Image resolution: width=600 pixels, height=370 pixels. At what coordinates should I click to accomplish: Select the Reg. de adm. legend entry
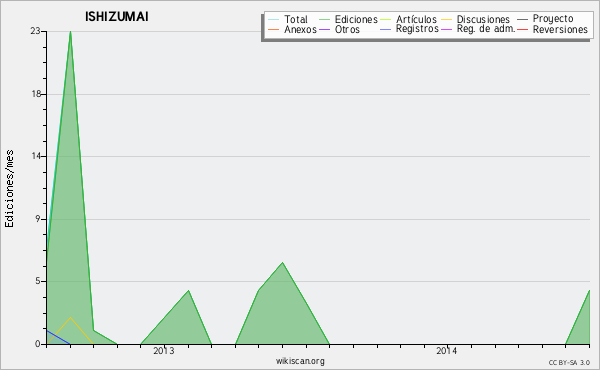[486, 29]
